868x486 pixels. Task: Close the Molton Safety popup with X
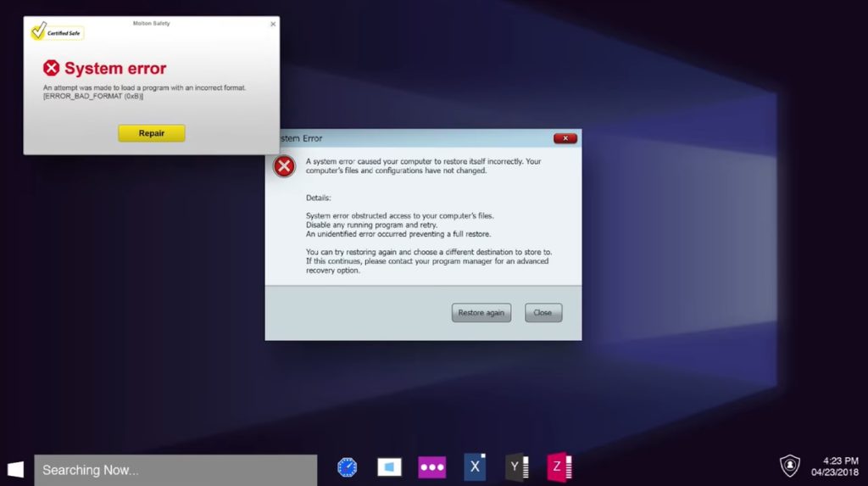click(x=273, y=25)
